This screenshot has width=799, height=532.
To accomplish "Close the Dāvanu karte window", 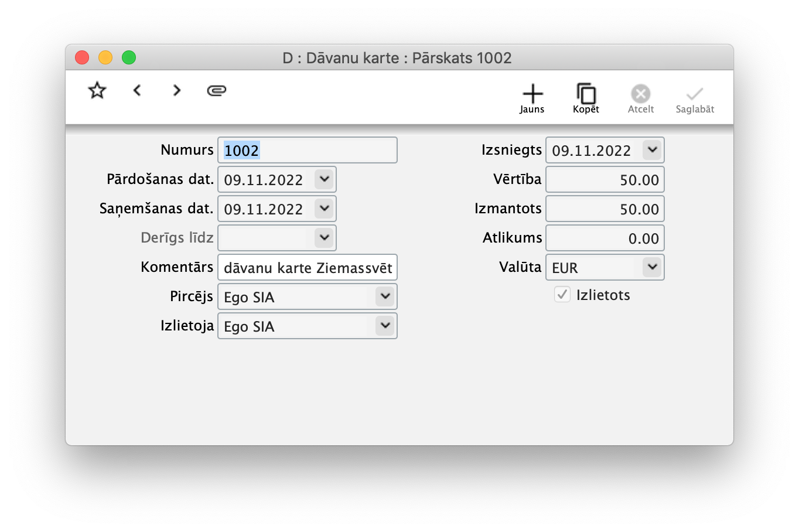I will pyautogui.click(x=82, y=57).
